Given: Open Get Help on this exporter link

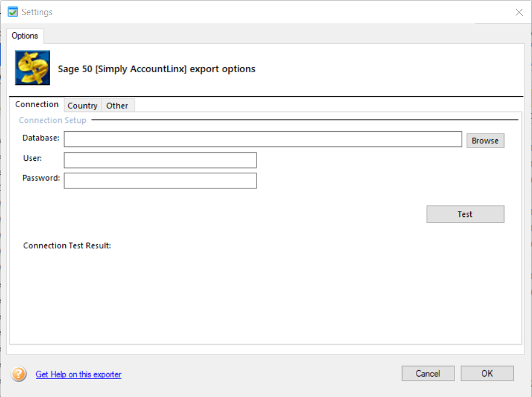Looking at the screenshot, I should [x=79, y=374].
